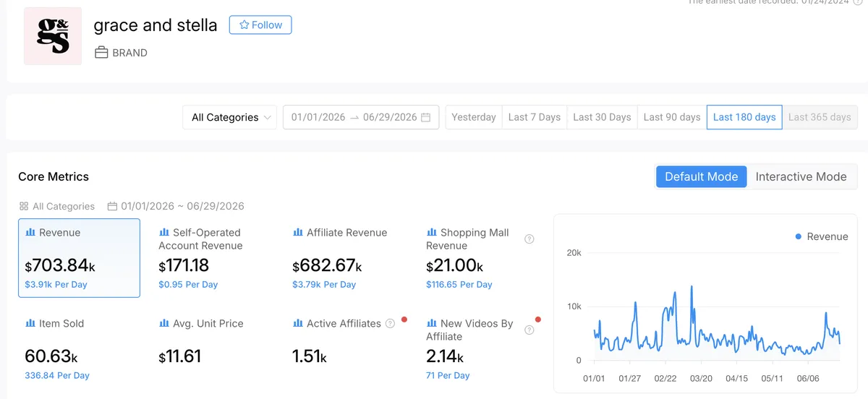The height and width of the screenshot is (399, 868).
Task: Select Last 180 days range
Action: [x=744, y=117]
